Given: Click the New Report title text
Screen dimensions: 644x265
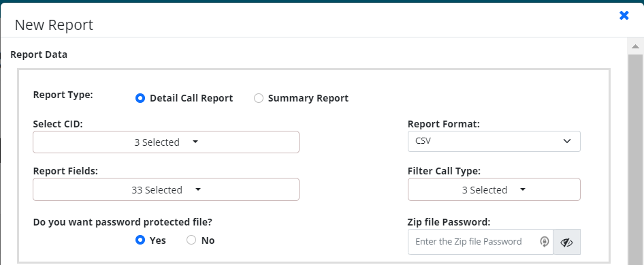Looking at the screenshot, I should (x=54, y=25).
